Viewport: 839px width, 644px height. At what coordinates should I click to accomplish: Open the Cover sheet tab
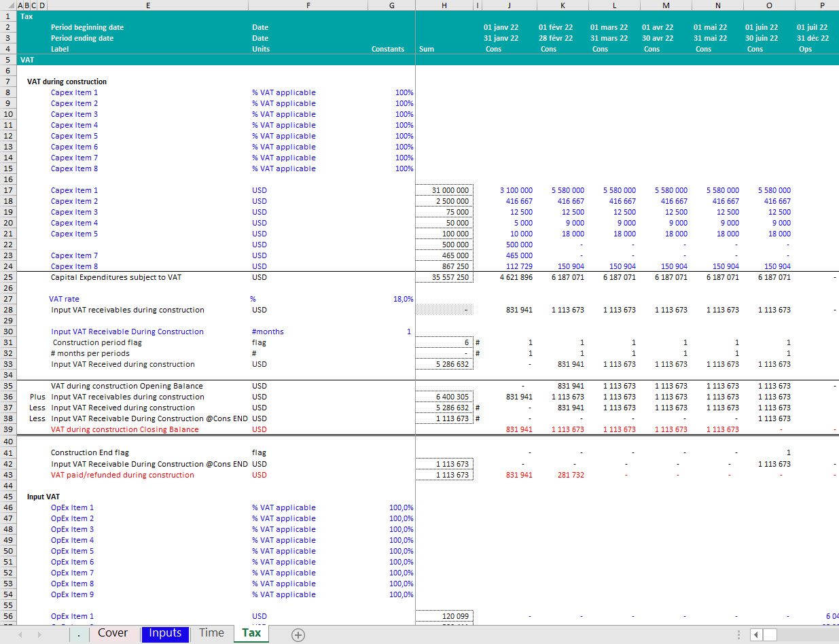113,633
